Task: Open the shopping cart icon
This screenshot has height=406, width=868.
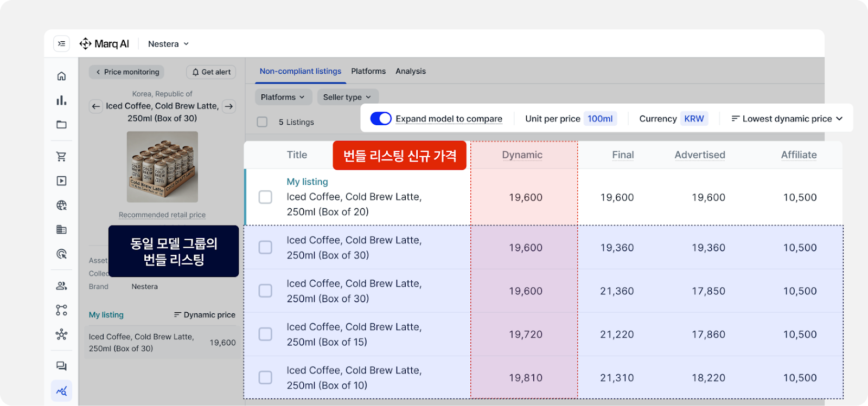Action: 61,157
